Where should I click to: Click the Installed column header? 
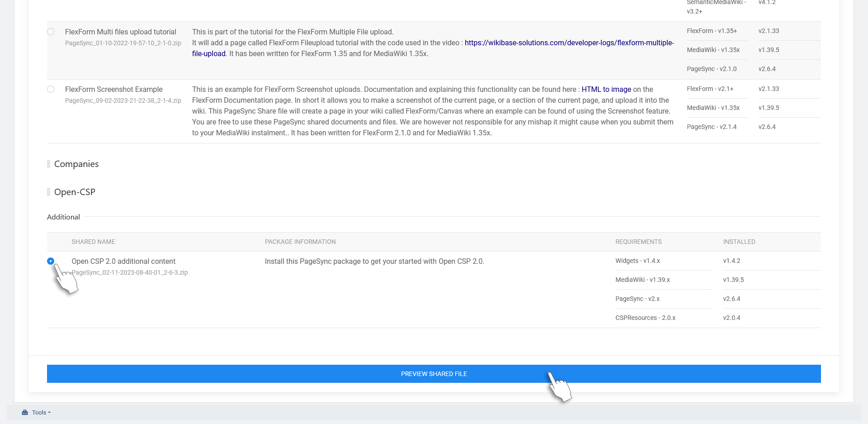[x=739, y=242]
